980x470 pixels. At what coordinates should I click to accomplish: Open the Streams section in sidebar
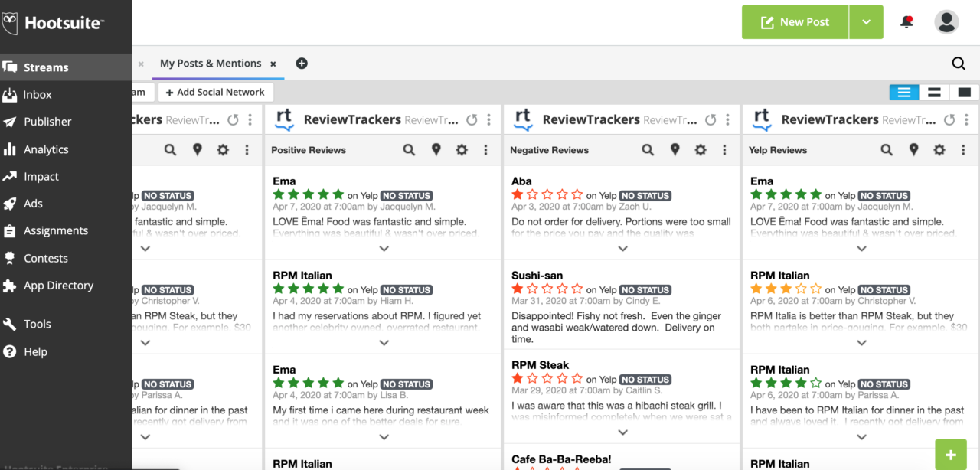click(x=46, y=67)
